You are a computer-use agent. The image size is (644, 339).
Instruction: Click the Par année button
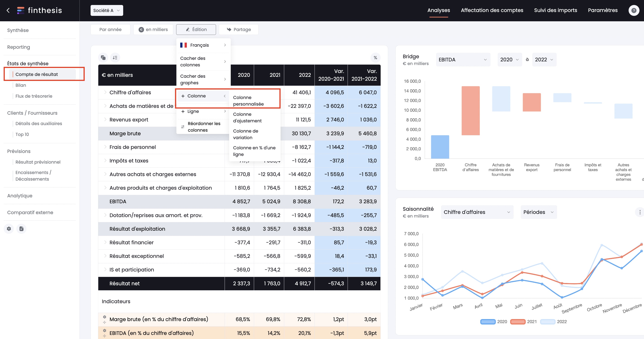(110, 29)
